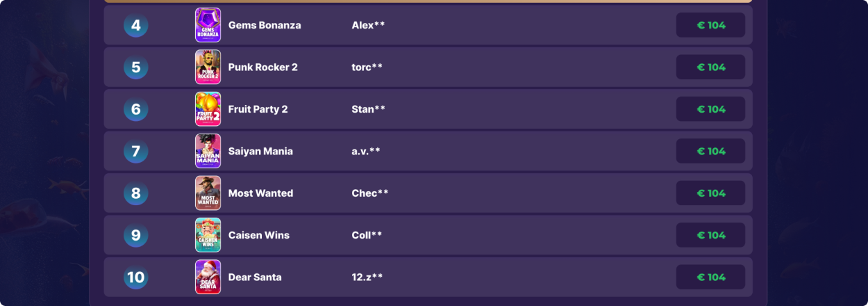Click the € 104 prize for Most Wanted

click(711, 193)
